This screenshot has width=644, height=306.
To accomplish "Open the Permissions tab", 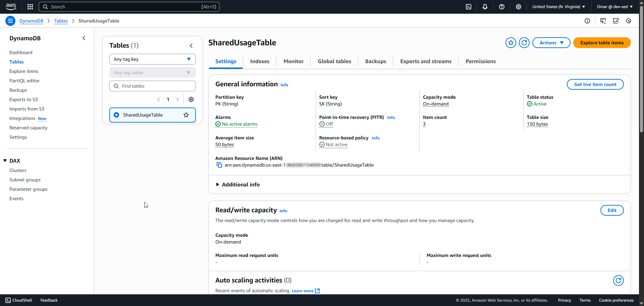I will (481, 61).
